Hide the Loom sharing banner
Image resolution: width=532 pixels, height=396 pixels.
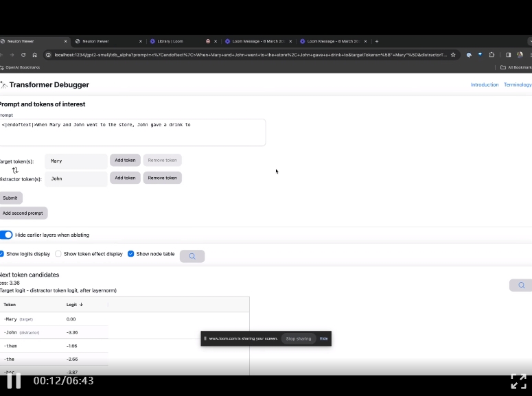[x=323, y=338]
